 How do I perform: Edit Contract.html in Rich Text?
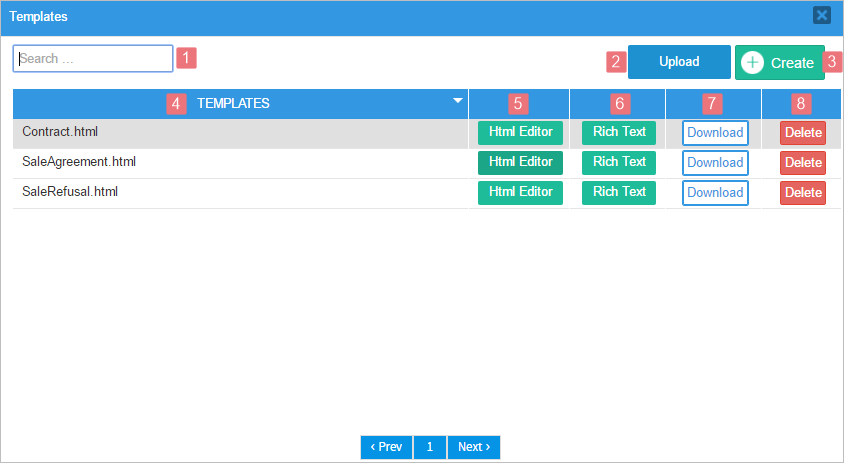(x=619, y=132)
